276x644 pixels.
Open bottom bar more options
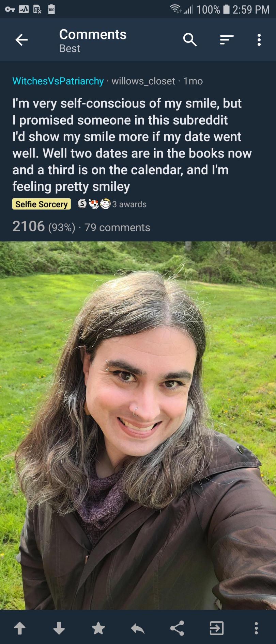(x=256, y=628)
